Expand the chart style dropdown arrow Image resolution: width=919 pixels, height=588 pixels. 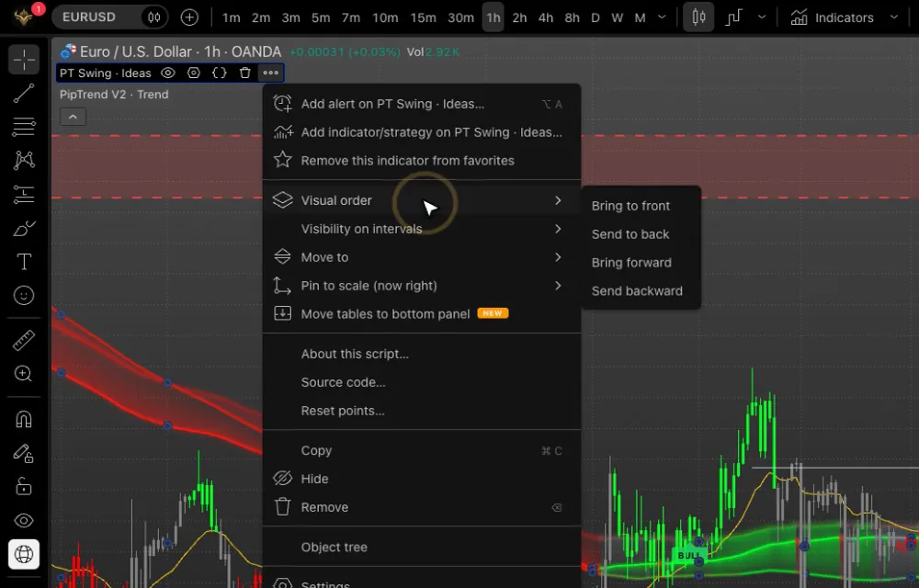click(762, 17)
